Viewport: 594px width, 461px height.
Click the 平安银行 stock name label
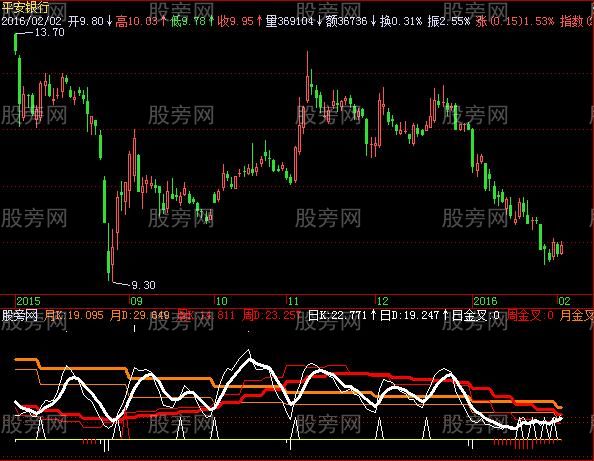pyautogui.click(x=25, y=7)
